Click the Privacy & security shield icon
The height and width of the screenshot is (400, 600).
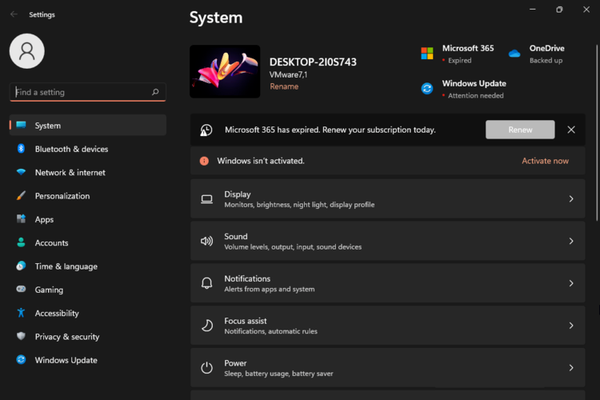point(21,337)
